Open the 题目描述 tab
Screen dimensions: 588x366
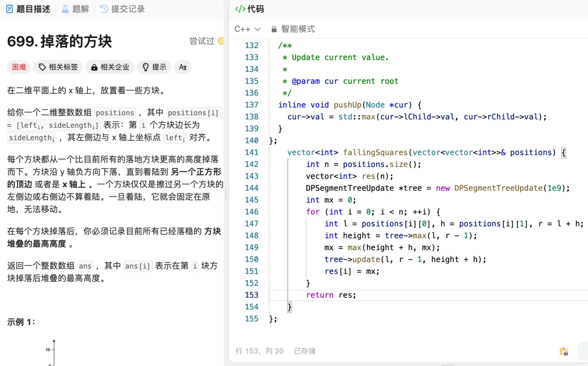coord(28,9)
